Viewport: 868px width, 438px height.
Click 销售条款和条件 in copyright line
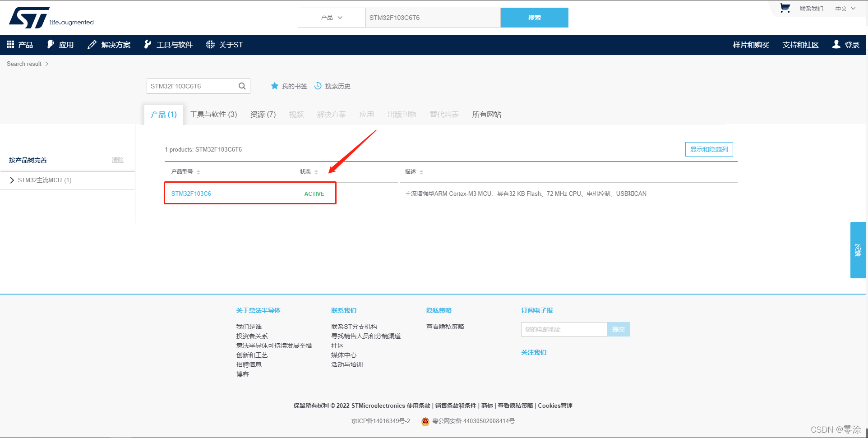[456, 406]
